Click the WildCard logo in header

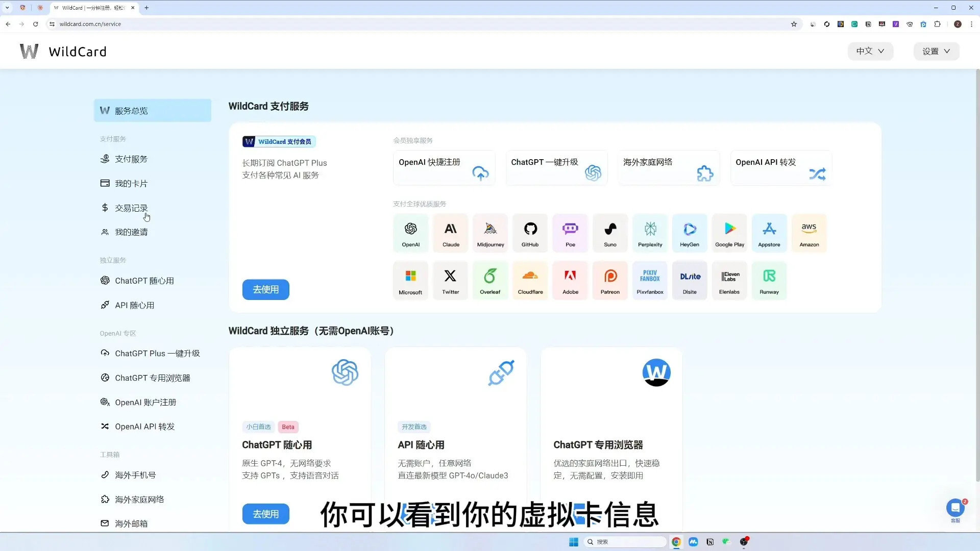click(63, 51)
